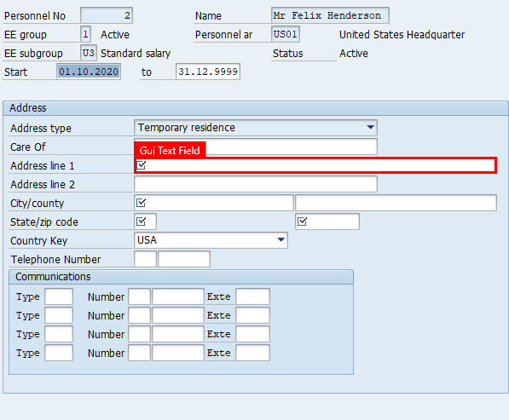Click the 'City/county' label
This screenshot has height=420, width=509.
coord(37,204)
